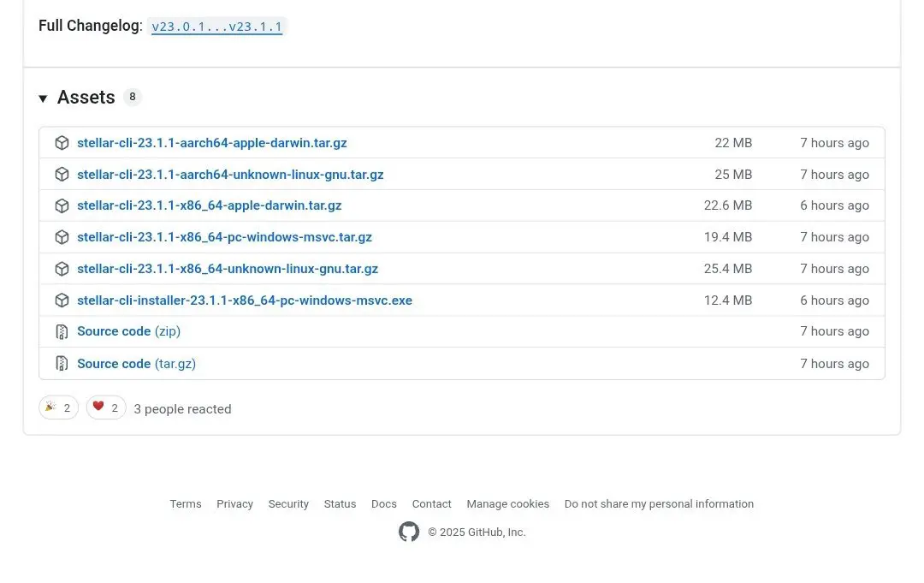
Task: Open Manage cookies in footer
Action: pyautogui.click(x=508, y=504)
